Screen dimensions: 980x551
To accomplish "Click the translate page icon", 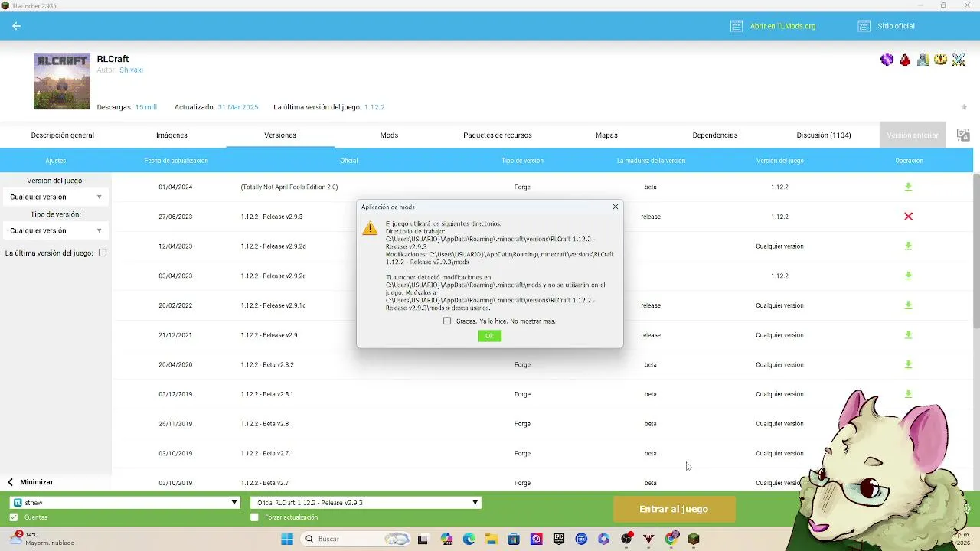I will (963, 135).
